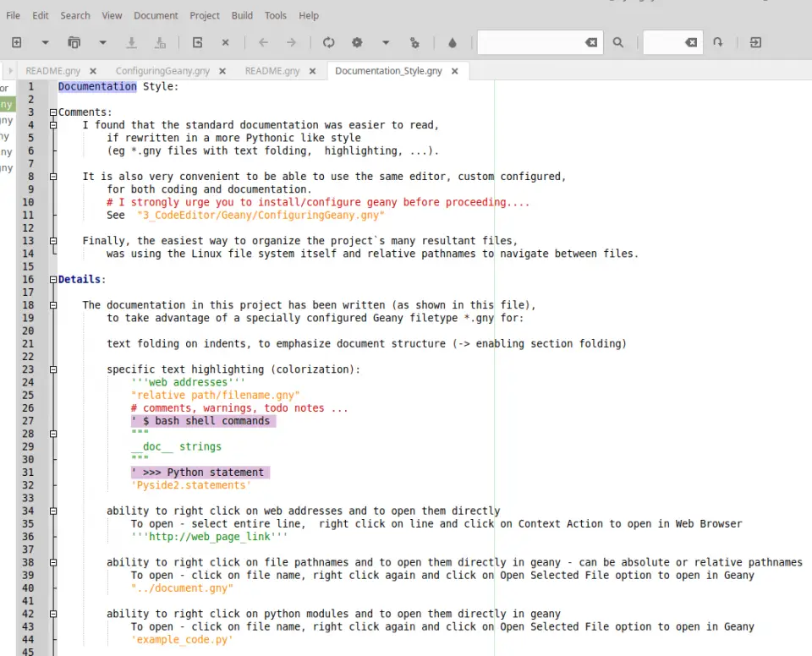This screenshot has width=812, height=656.
Task: Navigate back in location history
Action: coord(262,42)
